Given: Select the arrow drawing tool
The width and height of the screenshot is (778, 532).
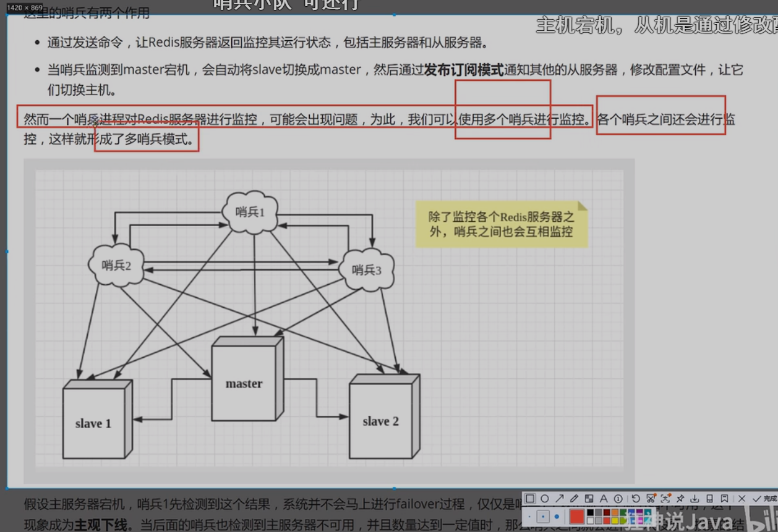Looking at the screenshot, I should [x=560, y=499].
